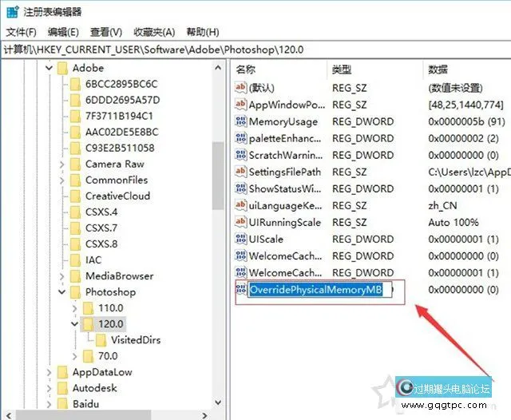The height and width of the screenshot is (420, 511).
Task: Click the data value Auto 100%
Action: [x=454, y=223]
